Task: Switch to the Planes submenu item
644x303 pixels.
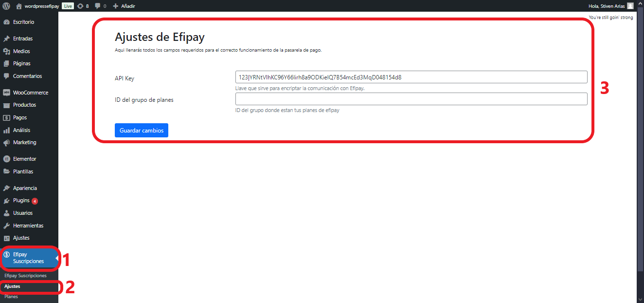Action: pyautogui.click(x=11, y=296)
